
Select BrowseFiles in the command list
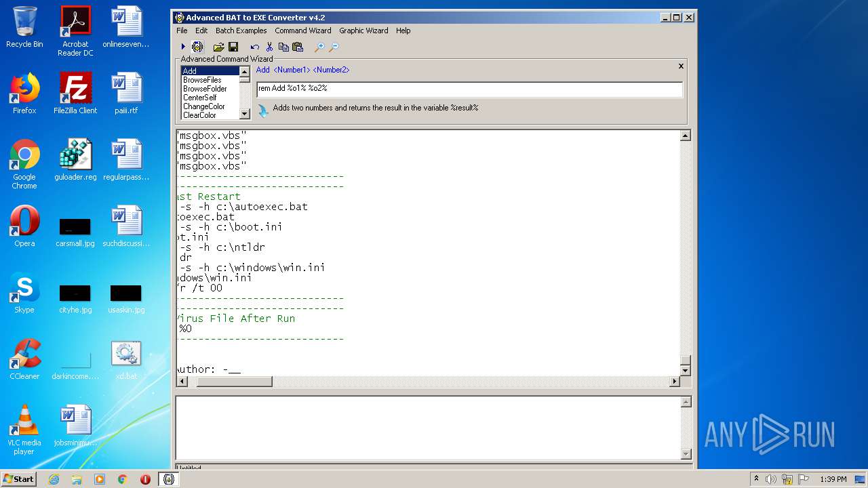[x=210, y=80]
